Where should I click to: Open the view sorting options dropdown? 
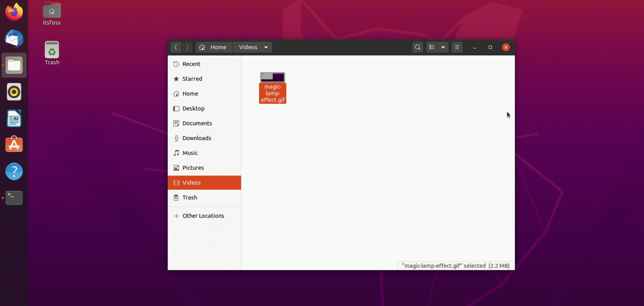pos(443,47)
